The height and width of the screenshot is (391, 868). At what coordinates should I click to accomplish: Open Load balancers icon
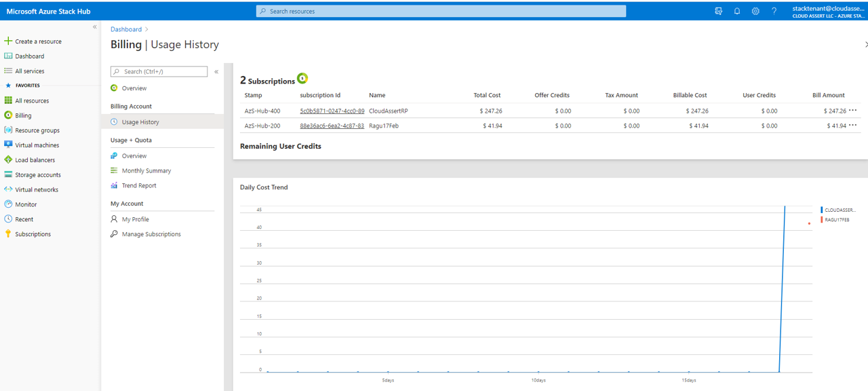8,160
